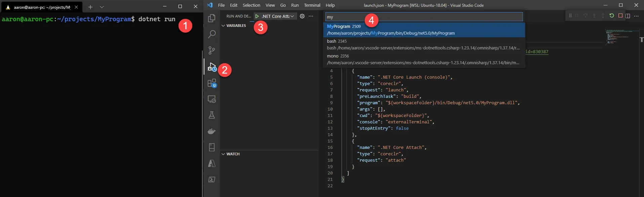Image resolution: width=644 pixels, height=197 pixels.
Task: Open the Explorer view in activity bar
Action: pyautogui.click(x=211, y=18)
